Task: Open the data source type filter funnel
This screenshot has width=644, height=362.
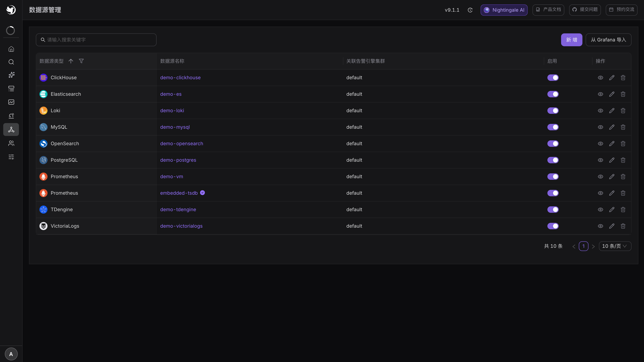Action: tap(81, 61)
